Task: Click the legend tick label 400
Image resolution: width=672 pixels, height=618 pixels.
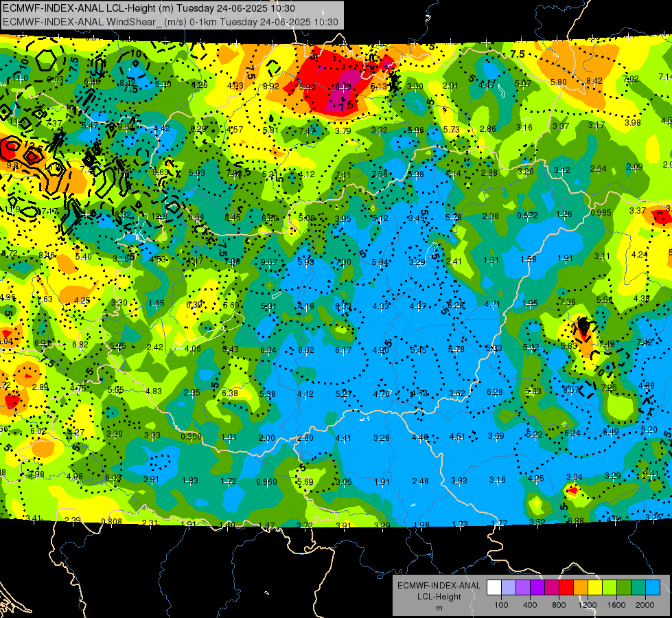Action: (x=530, y=605)
